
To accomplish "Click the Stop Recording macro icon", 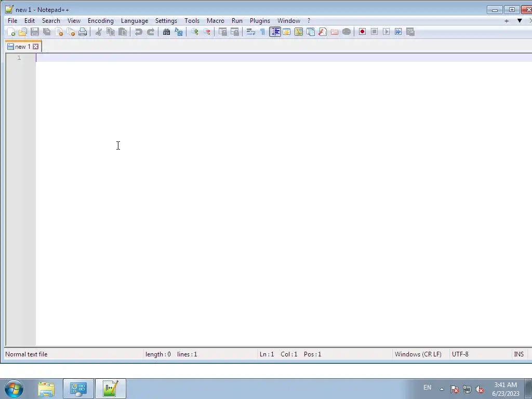I will tap(374, 32).
